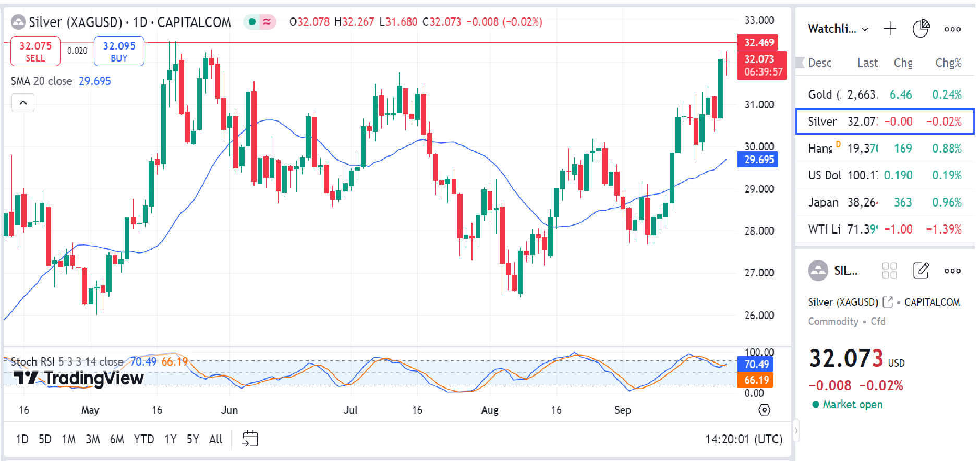Open the watchlist pie chart advanced view icon
Viewport: 980px width, 461px height.
coord(921,29)
